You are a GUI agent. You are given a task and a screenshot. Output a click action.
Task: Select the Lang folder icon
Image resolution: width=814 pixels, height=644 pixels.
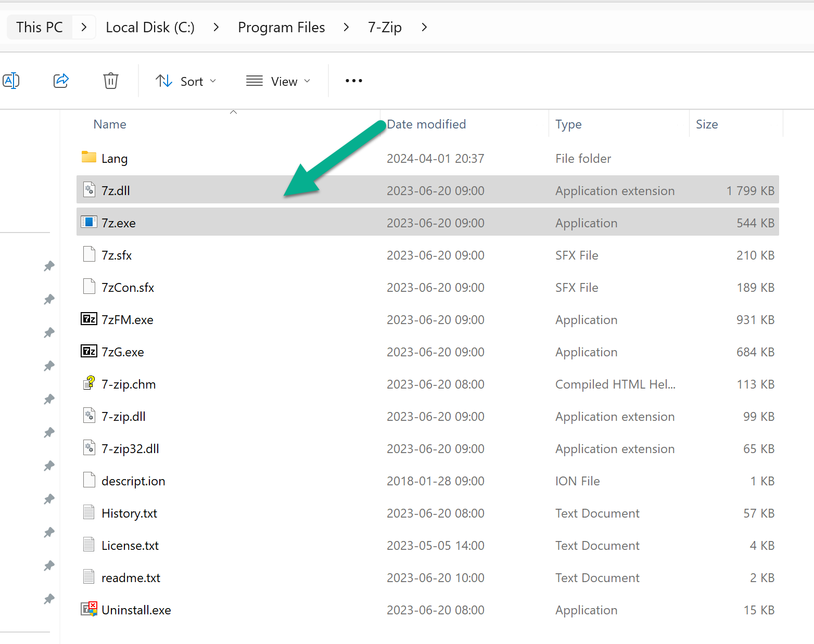[89, 157]
